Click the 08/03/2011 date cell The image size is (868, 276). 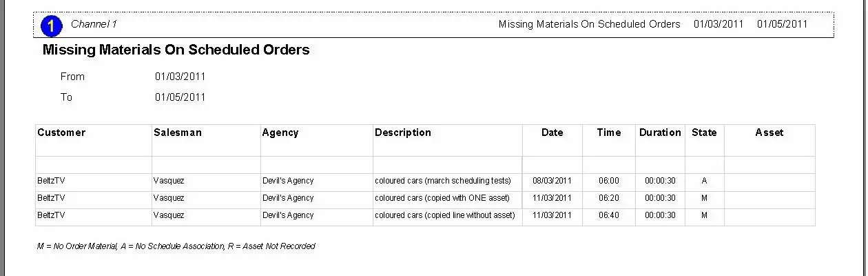point(552,181)
